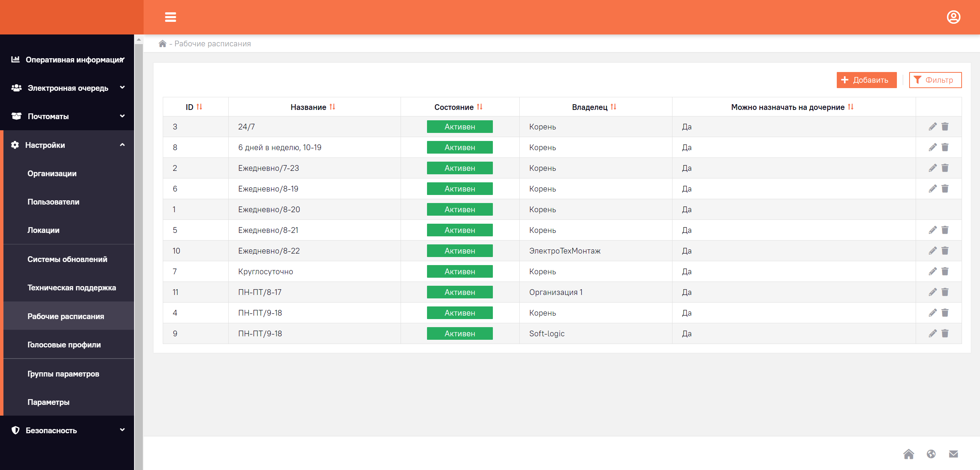The height and width of the screenshot is (470, 980).
Task: Select the Ежедневно/8-20 name cell
Action: tap(314, 210)
